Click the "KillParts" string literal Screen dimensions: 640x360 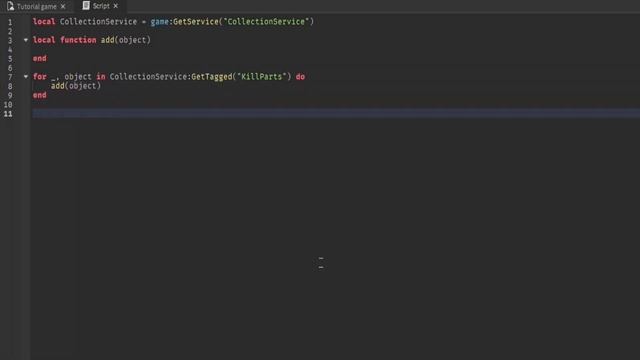262,76
